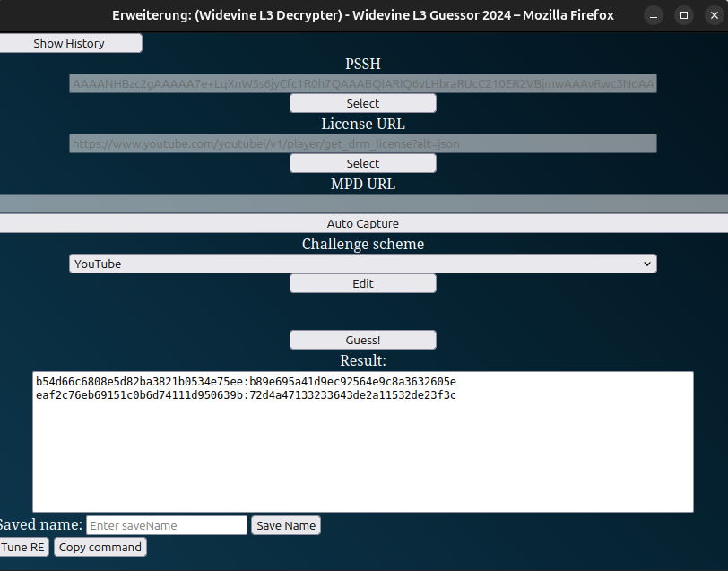The width and height of the screenshot is (728, 571).
Task: Minimize the Firefox window
Action: pos(654,16)
